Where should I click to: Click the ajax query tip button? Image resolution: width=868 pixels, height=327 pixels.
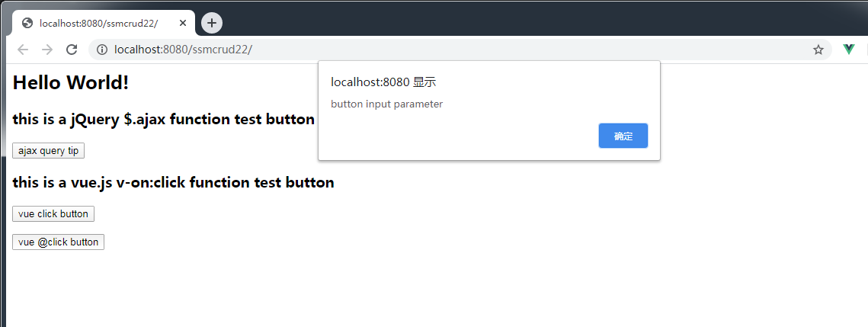click(49, 151)
